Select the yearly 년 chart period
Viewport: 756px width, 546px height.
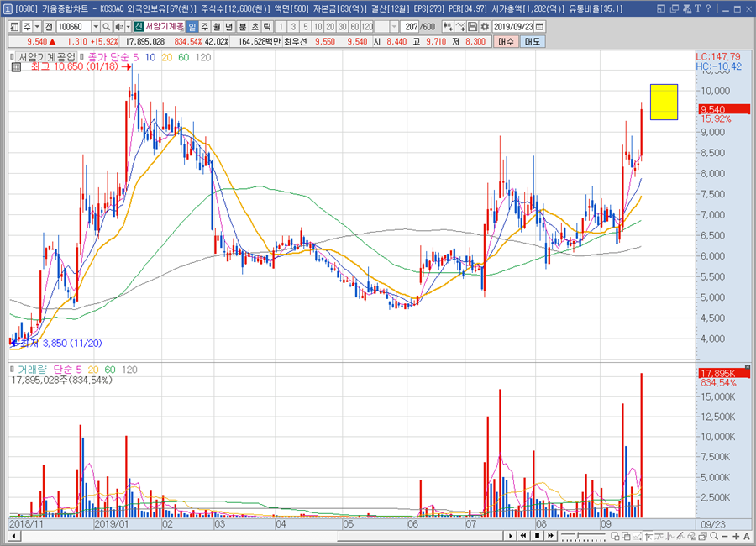click(229, 27)
